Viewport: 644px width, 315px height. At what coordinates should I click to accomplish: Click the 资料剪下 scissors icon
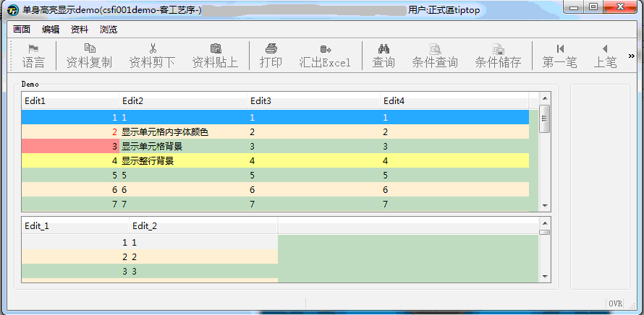point(153,48)
